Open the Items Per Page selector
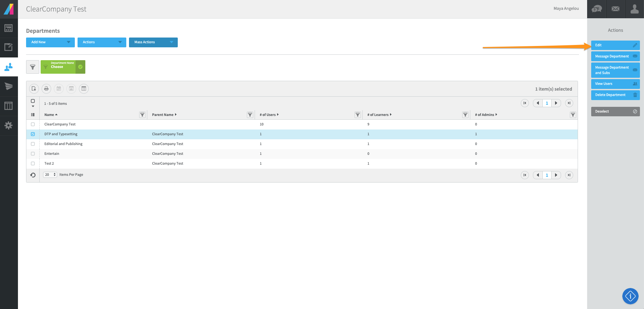 (50, 175)
